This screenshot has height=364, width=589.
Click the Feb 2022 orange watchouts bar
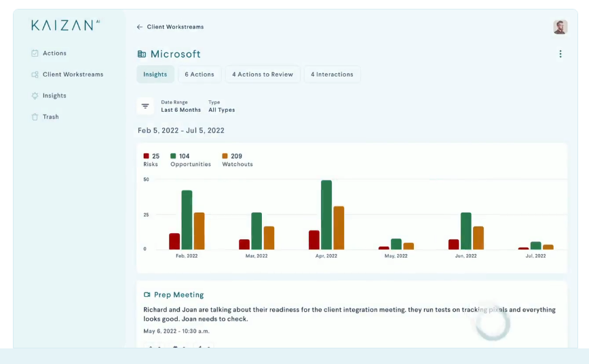pos(199,231)
